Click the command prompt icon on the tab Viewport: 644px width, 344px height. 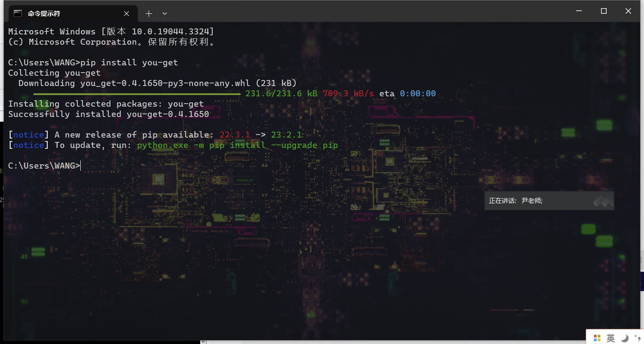click(18, 13)
